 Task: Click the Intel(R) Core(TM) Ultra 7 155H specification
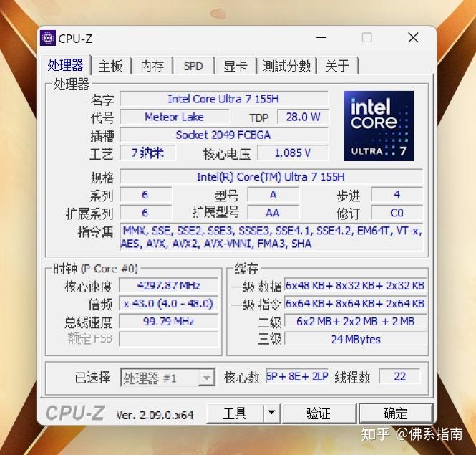[x=271, y=176]
